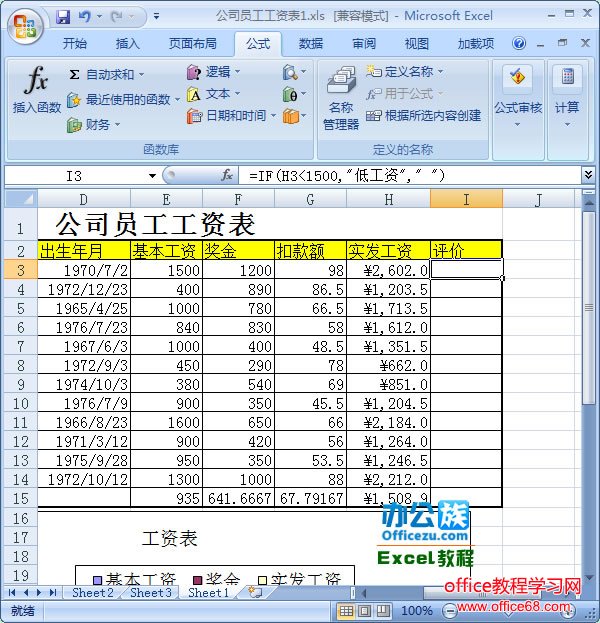Viewport: 600px width, 623px height.
Task: Open 最近使用的函数 menu
Action: [123, 99]
